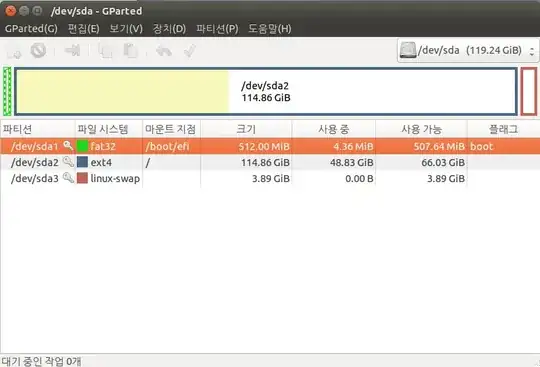Click the /dev/sda2 block in disk map
The width and height of the screenshot is (540, 367).
coord(266,92)
